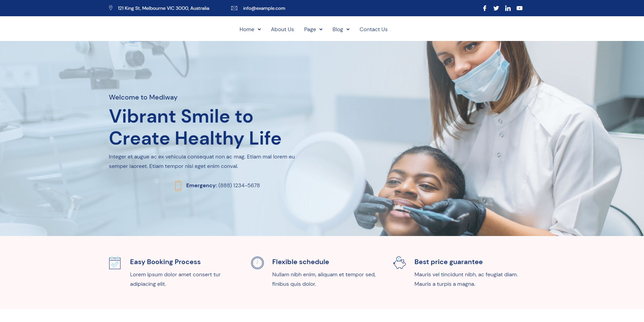Click the calendar booking icon
The width and height of the screenshot is (644, 322).
coord(115,263)
